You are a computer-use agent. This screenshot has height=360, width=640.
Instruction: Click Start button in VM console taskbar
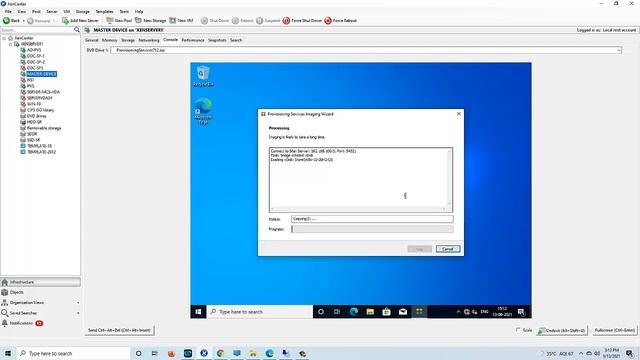tap(198, 312)
